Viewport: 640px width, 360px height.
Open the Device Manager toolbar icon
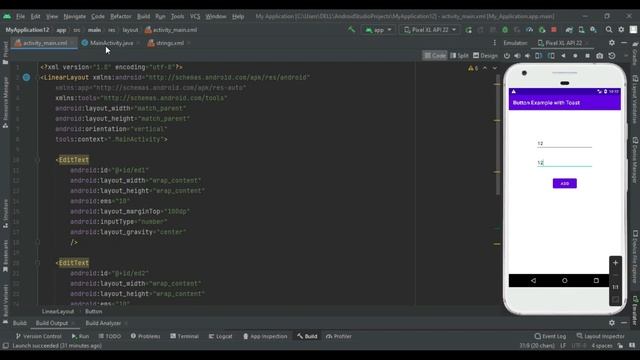pyautogui.click(x=581, y=30)
